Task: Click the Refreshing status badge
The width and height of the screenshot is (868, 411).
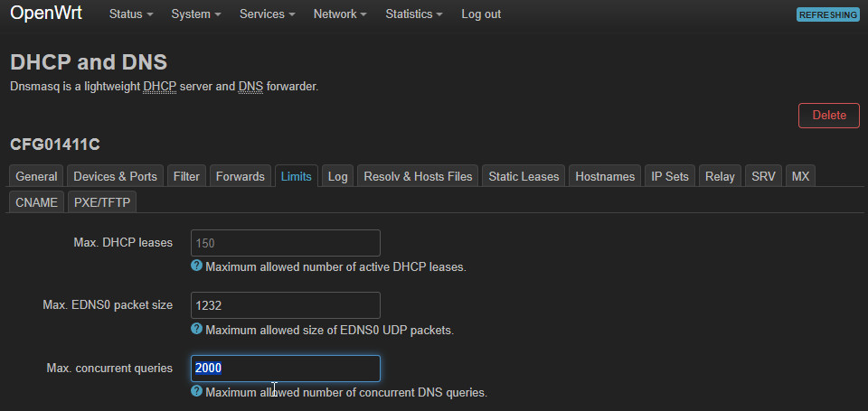Action: 827,14
